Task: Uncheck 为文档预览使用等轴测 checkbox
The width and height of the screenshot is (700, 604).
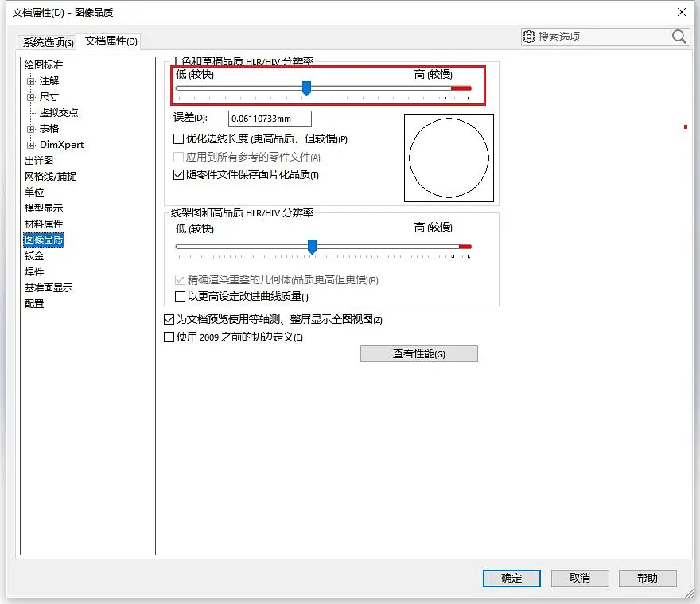Action: [169, 319]
